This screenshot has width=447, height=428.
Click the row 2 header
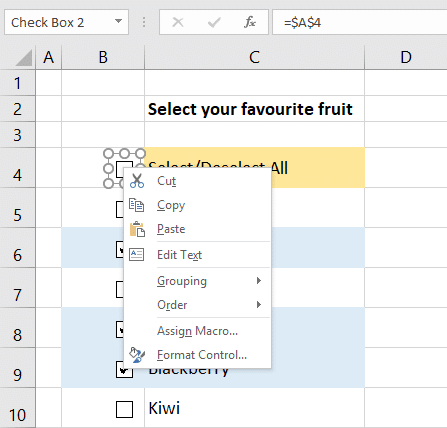click(17, 109)
